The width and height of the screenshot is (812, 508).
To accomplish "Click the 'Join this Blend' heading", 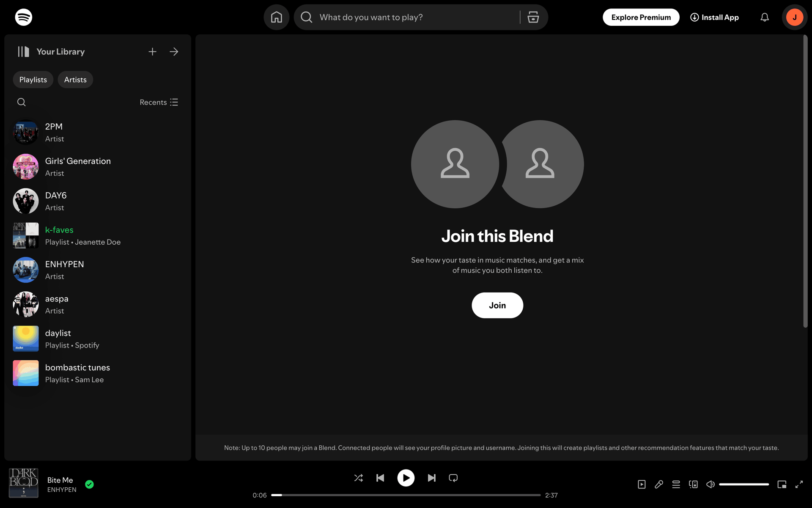I will [497, 236].
